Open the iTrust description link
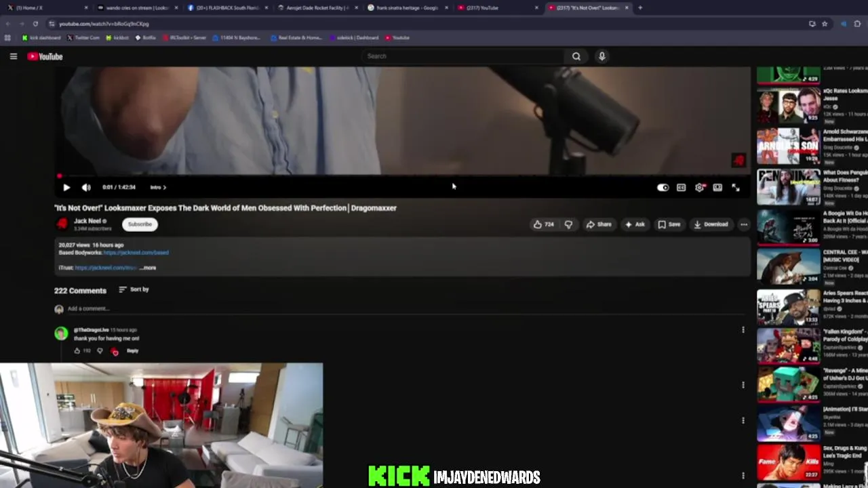The width and height of the screenshot is (868, 488). tap(106, 268)
